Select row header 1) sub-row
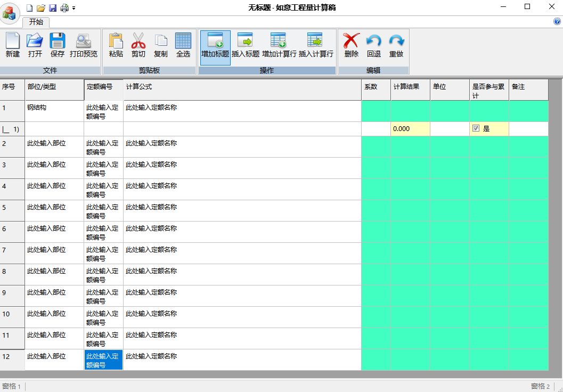 [12, 129]
